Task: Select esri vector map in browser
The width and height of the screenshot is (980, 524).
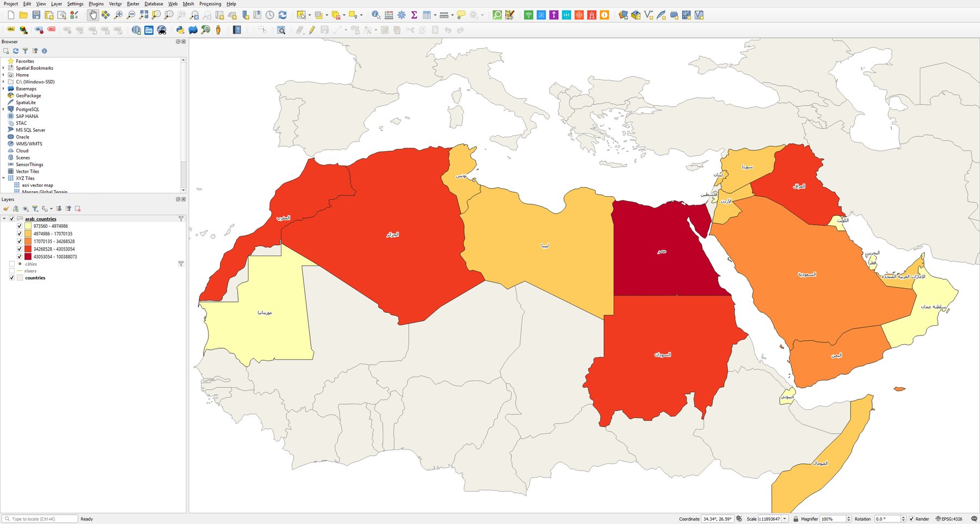Action: (x=37, y=185)
